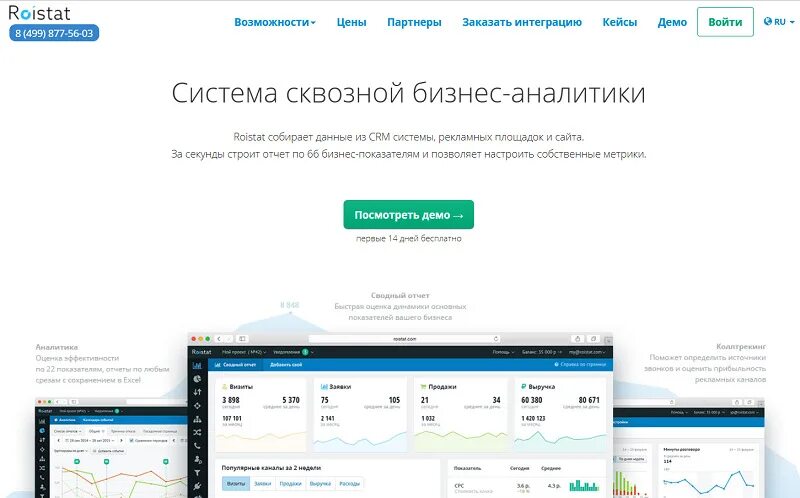Viewport: 800px width, 498px height.
Task: Open Уведомления dropdown in center dashboard
Action: click(x=293, y=352)
